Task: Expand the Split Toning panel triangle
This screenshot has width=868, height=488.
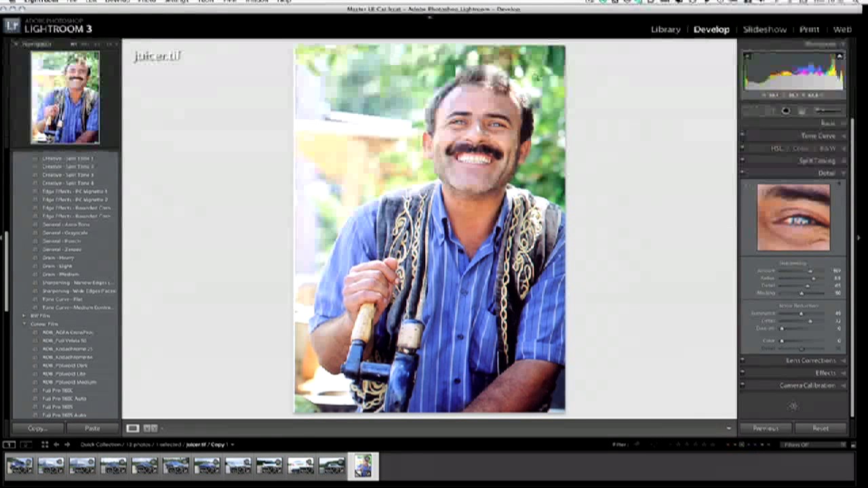Action: coord(844,161)
